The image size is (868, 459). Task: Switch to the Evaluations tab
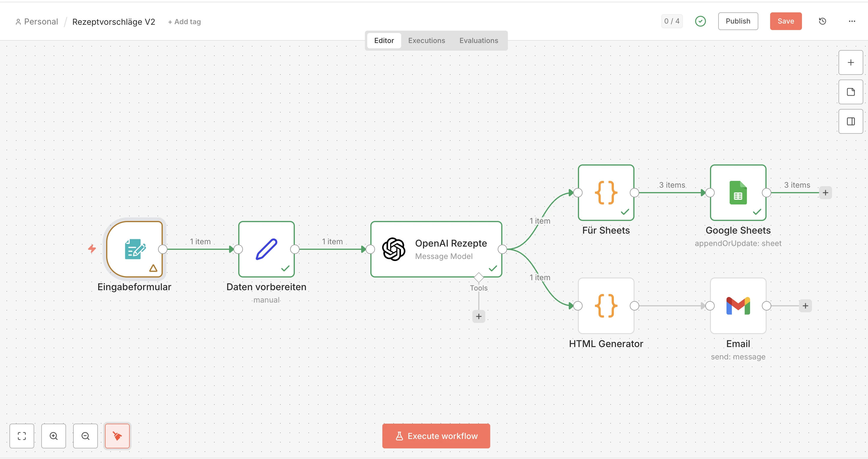click(479, 40)
